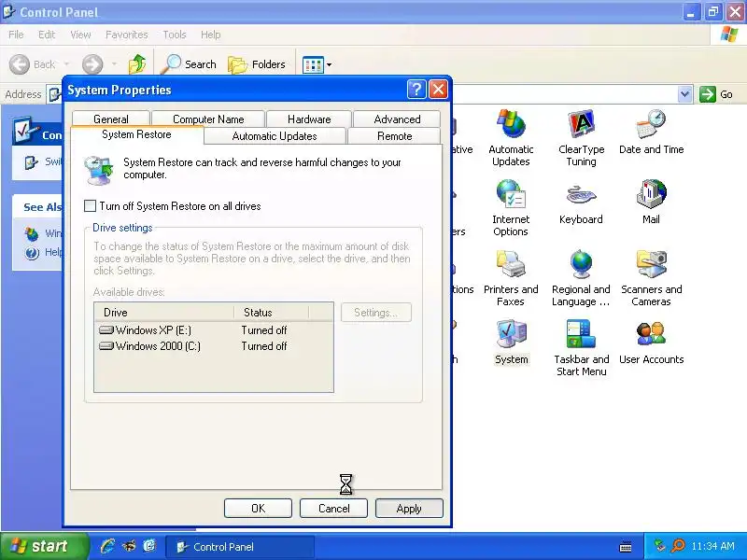The height and width of the screenshot is (560, 747).
Task: Expand the Address bar dropdown
Action: coord(684,94)
